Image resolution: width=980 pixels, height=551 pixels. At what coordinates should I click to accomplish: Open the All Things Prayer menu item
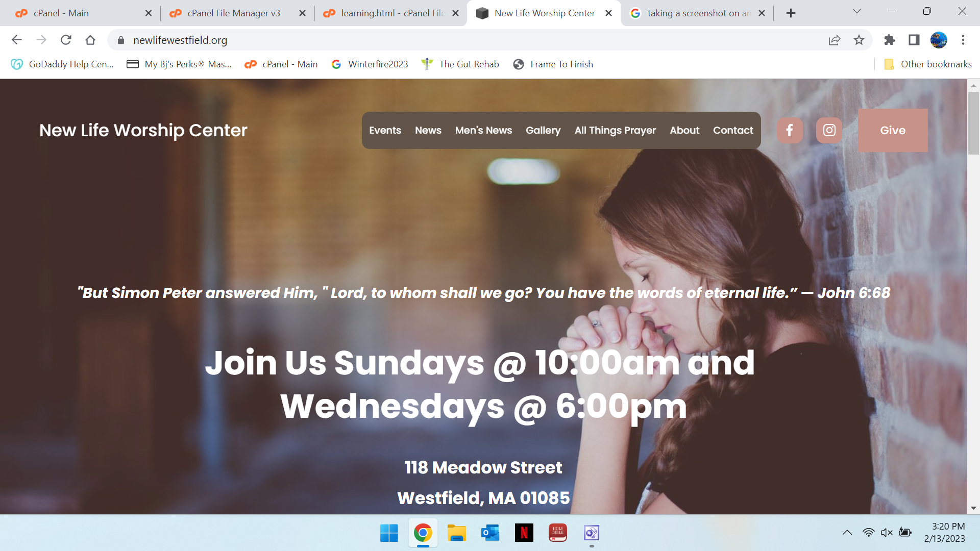(x=615, y=131)
